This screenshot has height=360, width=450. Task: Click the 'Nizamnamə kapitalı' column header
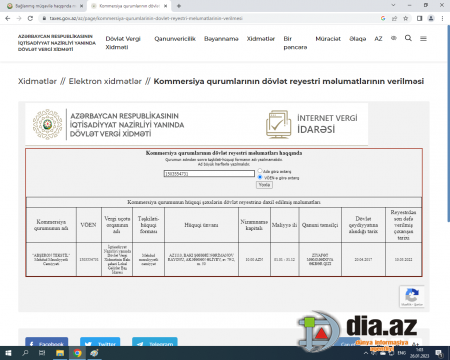click(254, 225)
